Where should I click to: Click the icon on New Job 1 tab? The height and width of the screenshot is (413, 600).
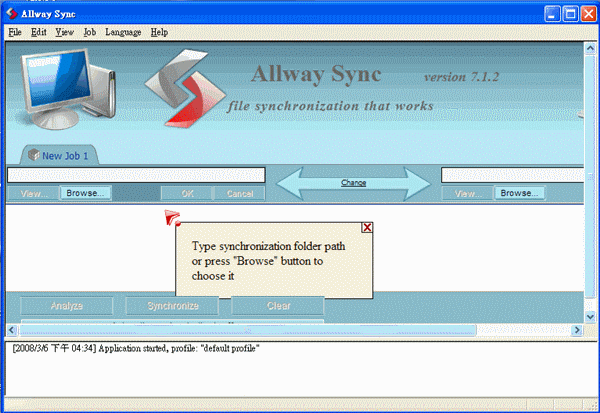34,155
